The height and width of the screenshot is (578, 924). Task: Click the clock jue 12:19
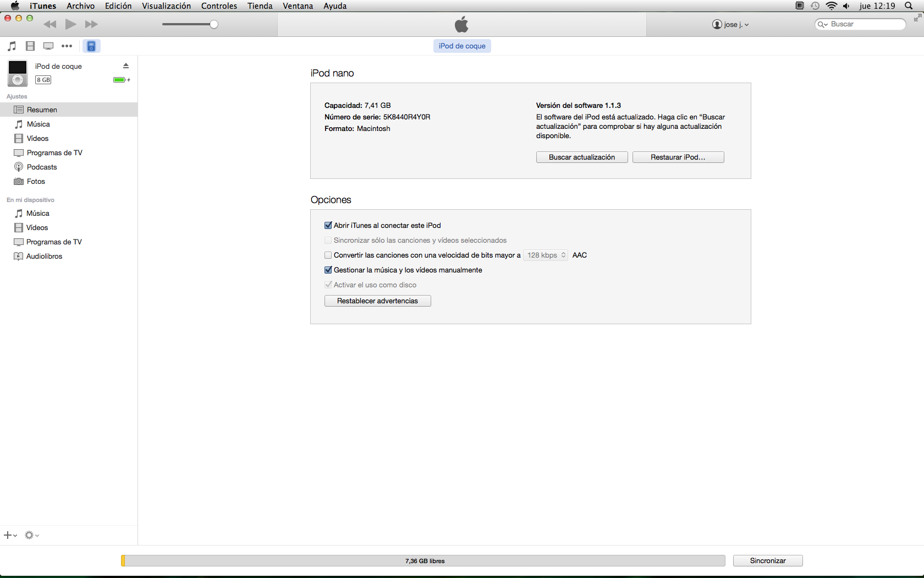pyautogui.click(x=877, y=6)
